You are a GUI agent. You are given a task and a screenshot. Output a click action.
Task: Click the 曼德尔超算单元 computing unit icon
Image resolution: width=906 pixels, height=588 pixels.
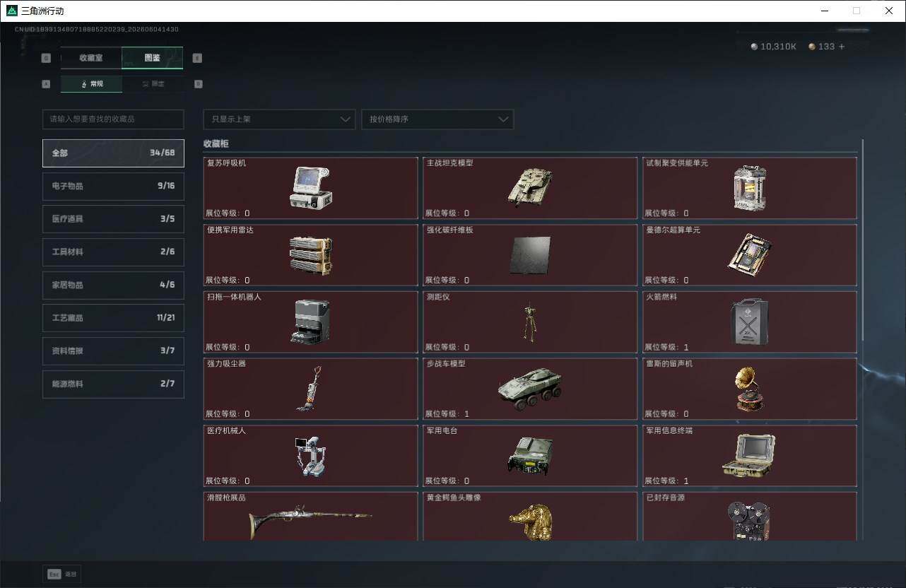(x=750, y=254)
